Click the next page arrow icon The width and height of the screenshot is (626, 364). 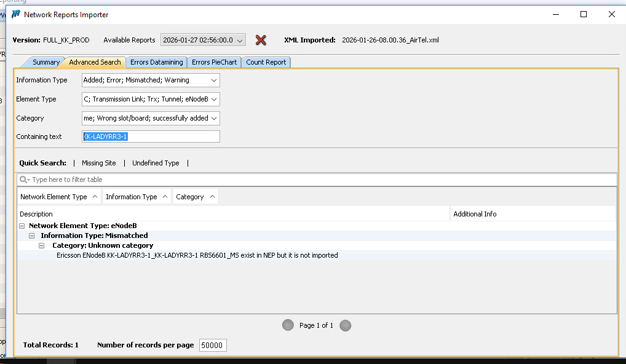pyautogui.click(x=346, y=325)
